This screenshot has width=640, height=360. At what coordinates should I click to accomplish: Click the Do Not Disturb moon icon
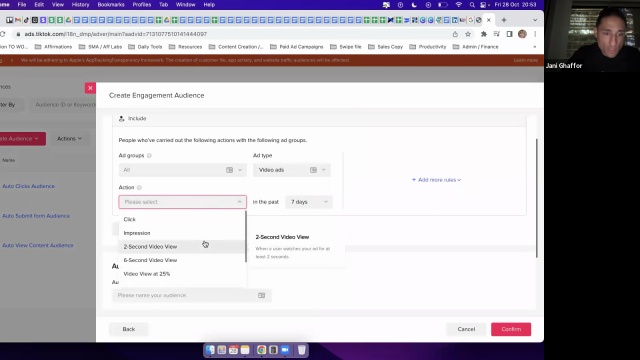coord(414,4)
